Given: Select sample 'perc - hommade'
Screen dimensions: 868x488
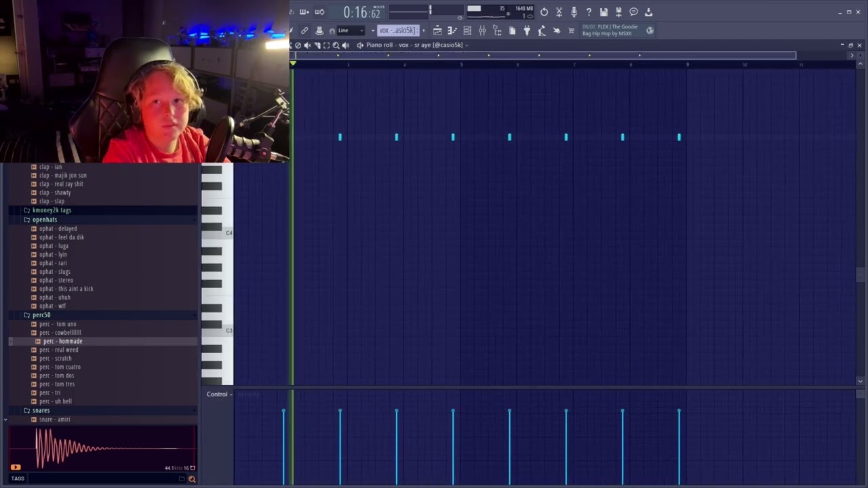Looking at the screenshot, I should pos(62,342).
